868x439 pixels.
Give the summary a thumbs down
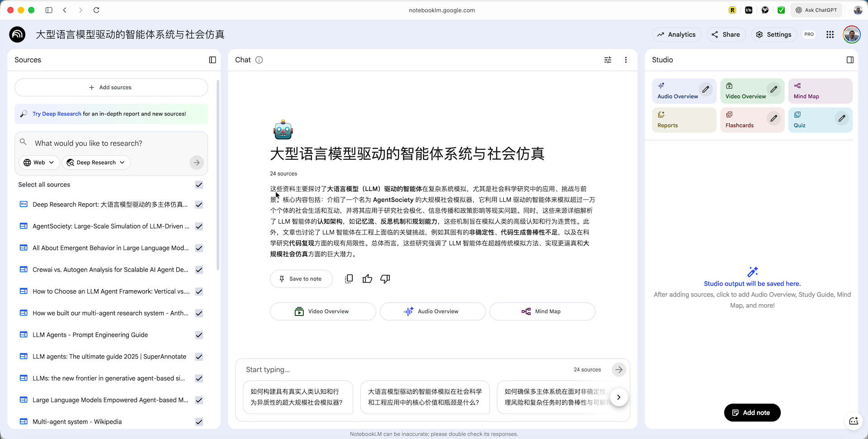pos(385,279)
